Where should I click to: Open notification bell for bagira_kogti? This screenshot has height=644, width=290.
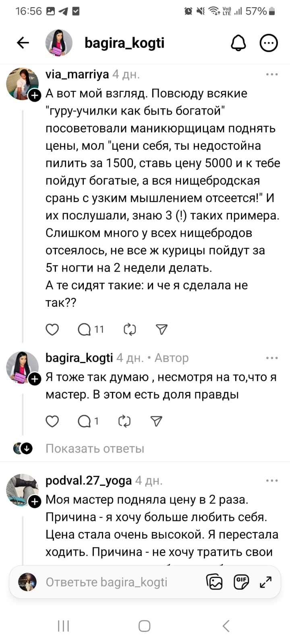[238, 43]
